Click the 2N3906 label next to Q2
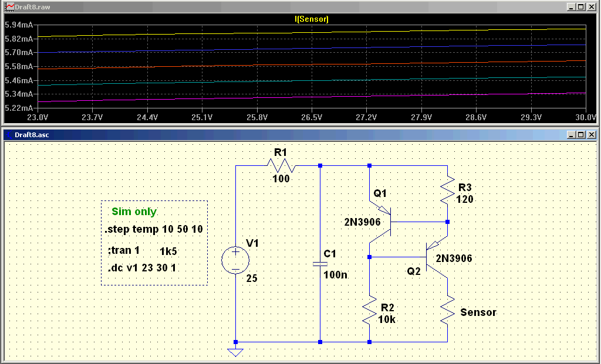Screen dimensions: 601x364 tap(454, 258)
